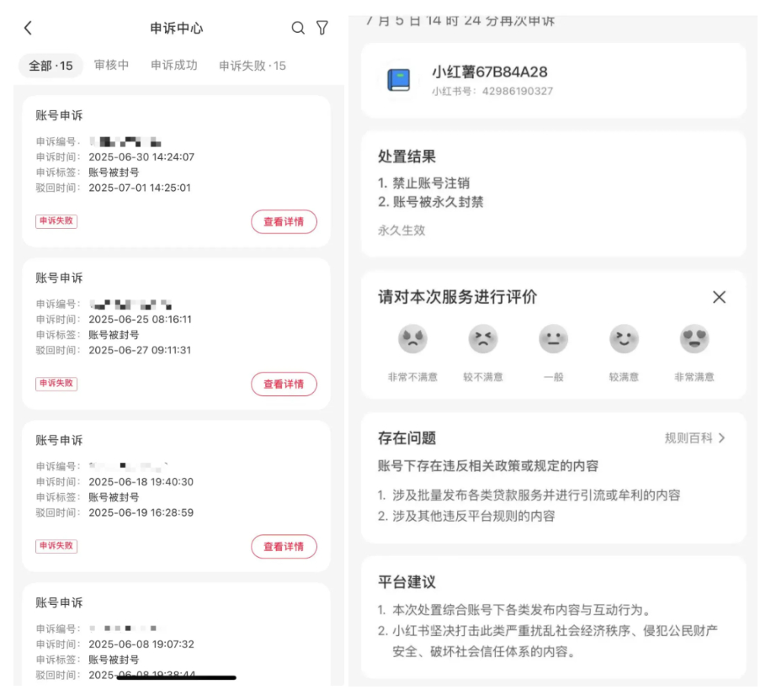Rate service as 非常不满意 face

(x=412, y=339)
